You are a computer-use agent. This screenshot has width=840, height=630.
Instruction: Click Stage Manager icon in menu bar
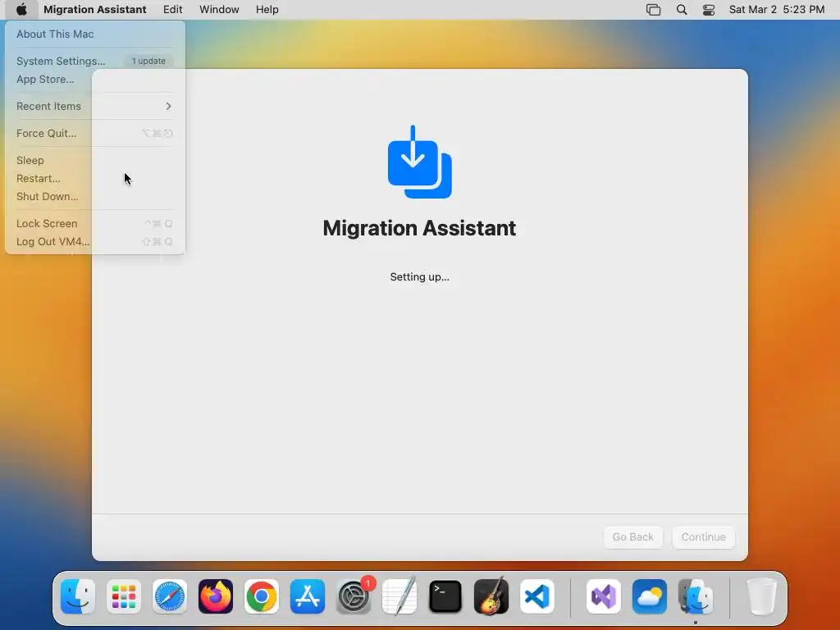coord(654,10)
